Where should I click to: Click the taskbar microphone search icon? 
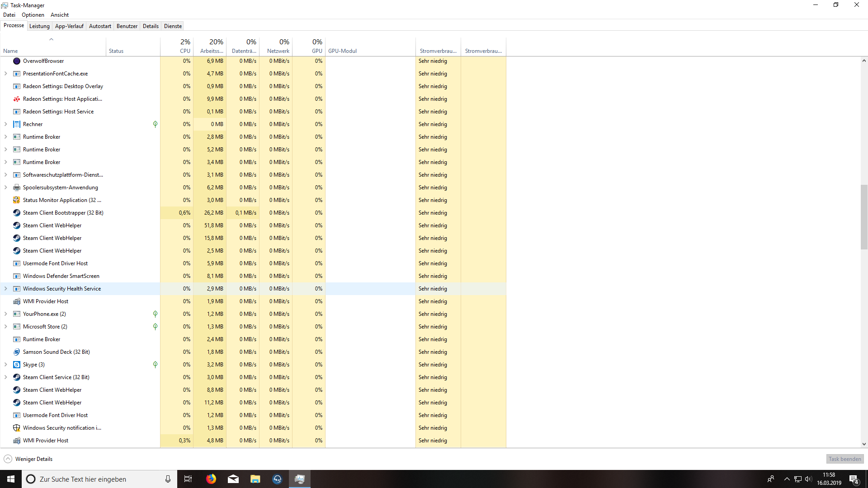click(168, 479)
